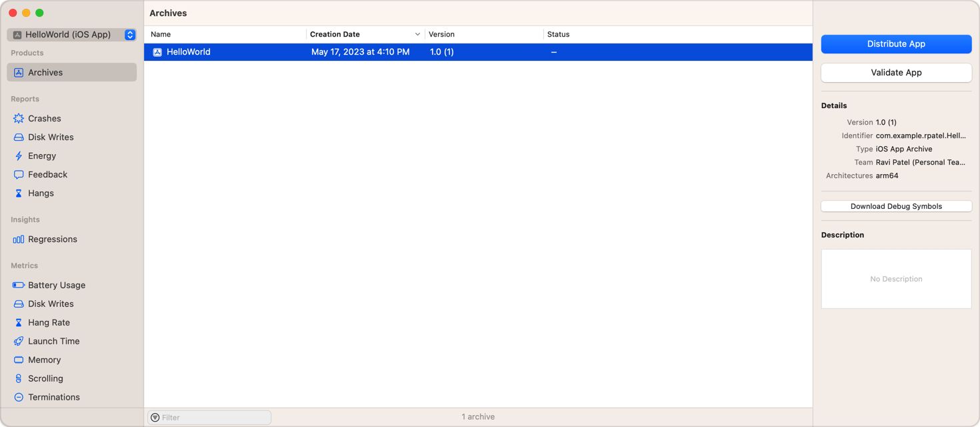The width and height of the screenshot is (980, 427).
Task: View Battery Usage metrics
Action: coord(72,285)
